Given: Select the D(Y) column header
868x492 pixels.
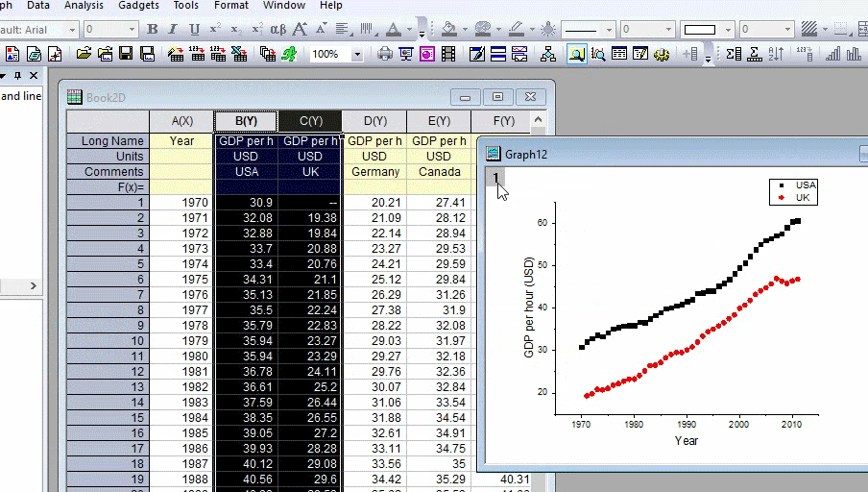Looking at the screenshot, I should pos(374,121).
